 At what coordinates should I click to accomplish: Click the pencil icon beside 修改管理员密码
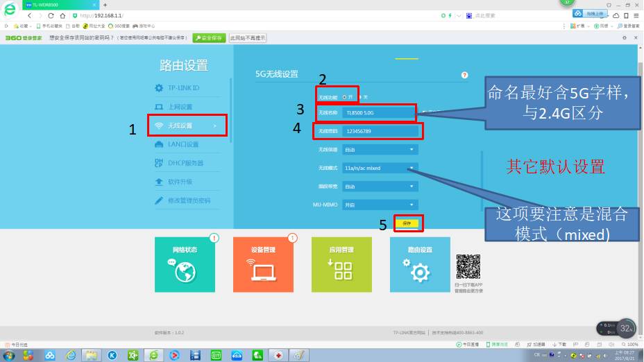click(159, 200)
